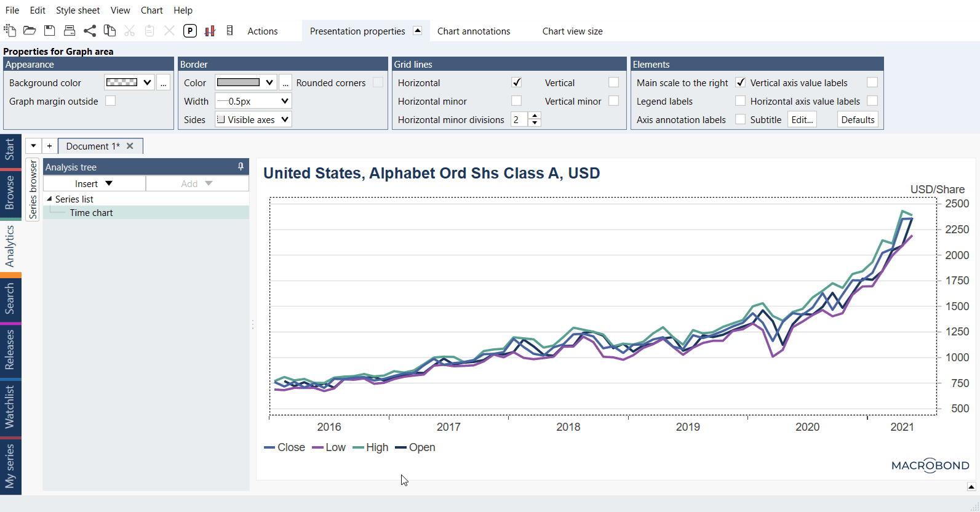The width and height of the screenshot is (980, 512).
Task: Close the Document 1 tab
Action: pyautogui.click(x=130, y=146)
